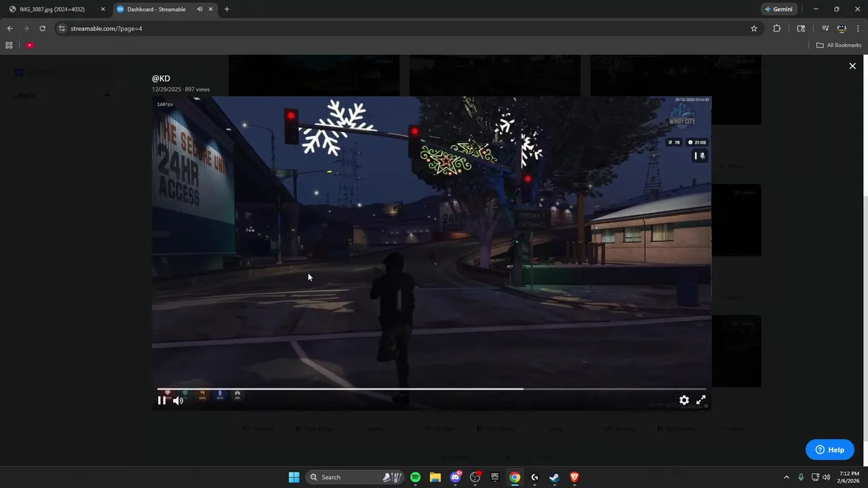Image resolution: width=868 pixels, height=488 pixels.
Task: Open Discord from the taskbar
Action: coord(455,477)
